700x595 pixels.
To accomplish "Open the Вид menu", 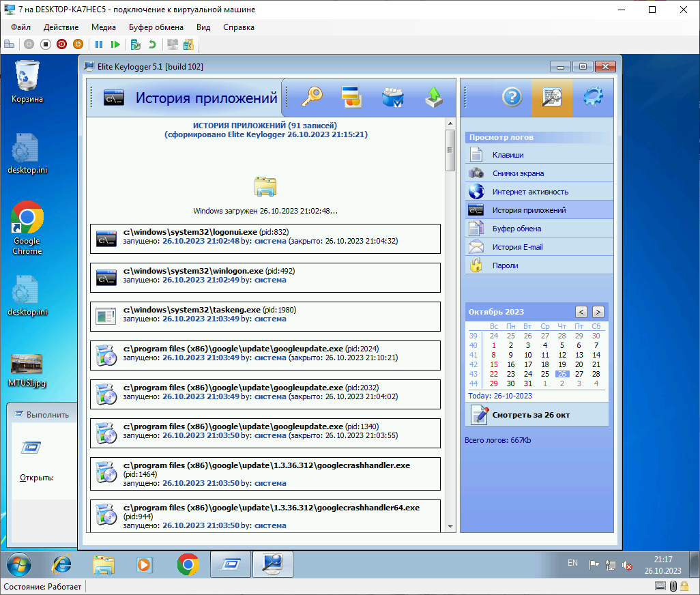I will click(x=203, y=27).
